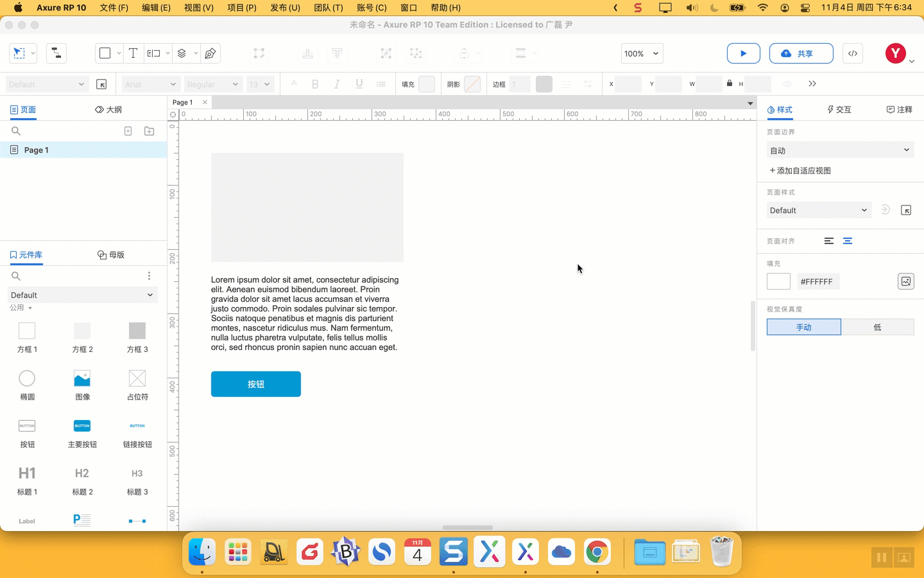Viewport: 924px width, 578px height.
Task: Set page alignment to left
Action: pos(829,241)
